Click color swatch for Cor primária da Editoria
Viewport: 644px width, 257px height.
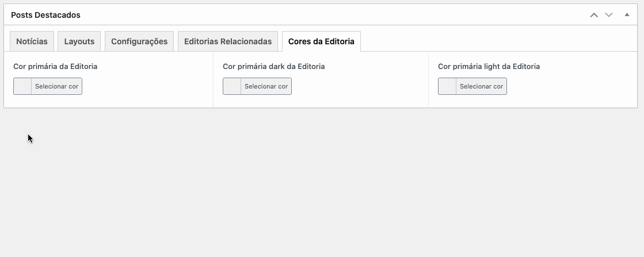tap(22, 86)
